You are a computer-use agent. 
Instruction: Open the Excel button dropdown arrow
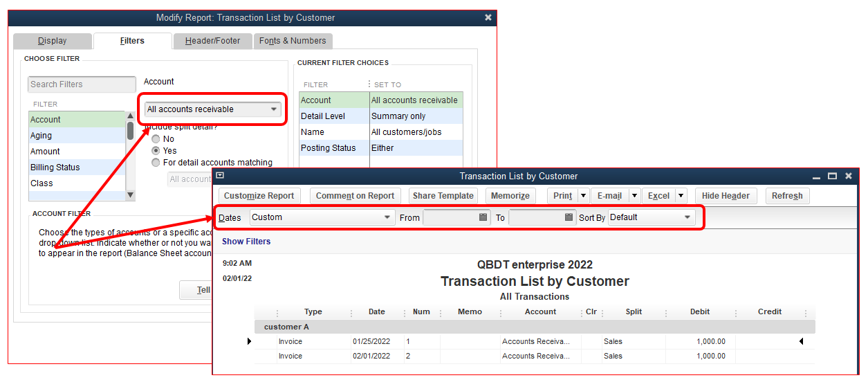pos(681,196)
